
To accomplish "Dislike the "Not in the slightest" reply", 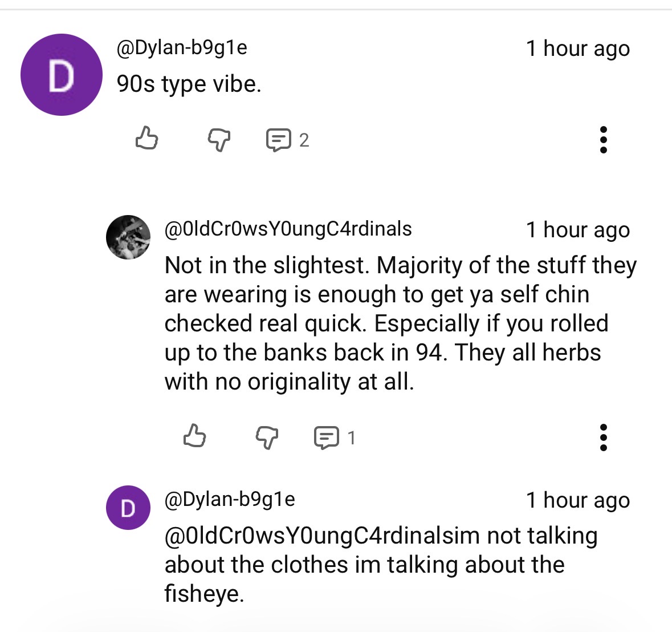I will click(267, 437).
